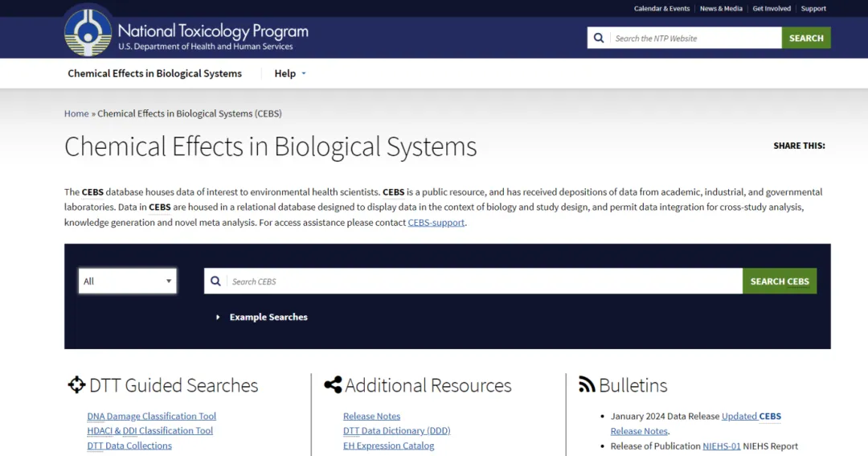This screenshot has height=456, width=868.
Task: Click the National Toxicology Program logo emblem
Action: [x=88, y=32]
